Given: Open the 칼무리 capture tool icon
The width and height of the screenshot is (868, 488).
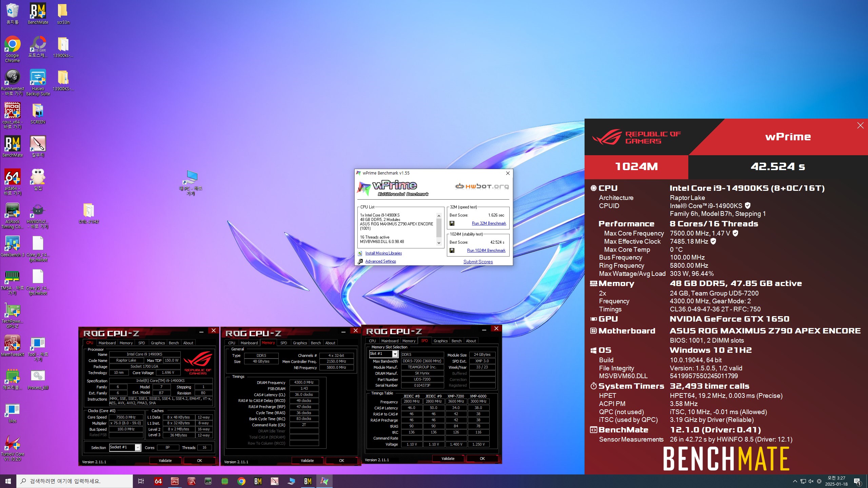Looking at the screenshot, I should (38, 146).
